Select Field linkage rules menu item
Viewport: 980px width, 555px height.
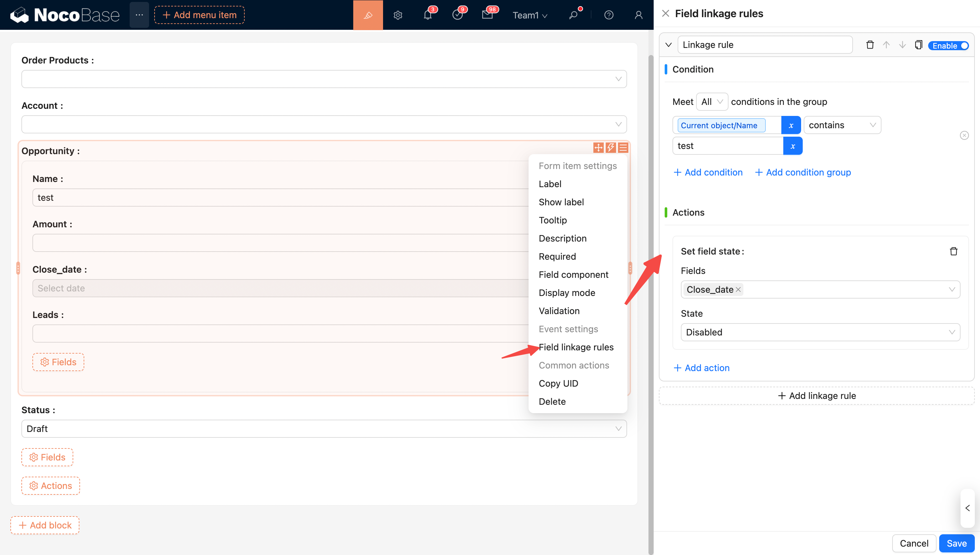pyautogui.click(x=576, y=347)
